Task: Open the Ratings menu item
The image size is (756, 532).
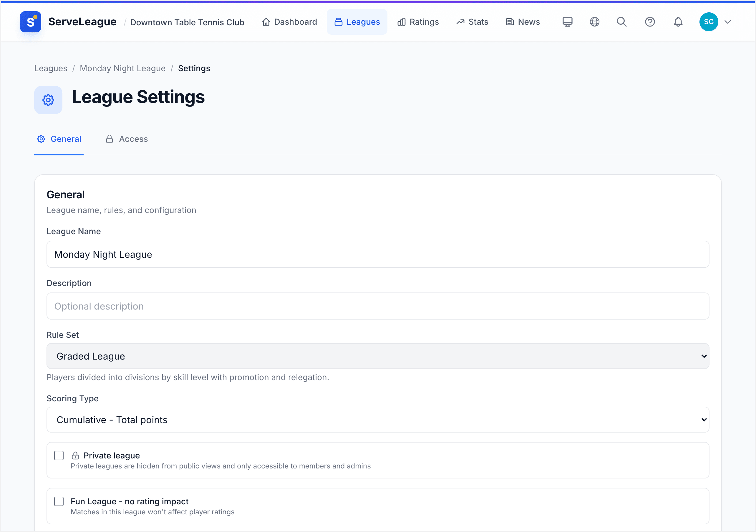Action: pos(418,22)
